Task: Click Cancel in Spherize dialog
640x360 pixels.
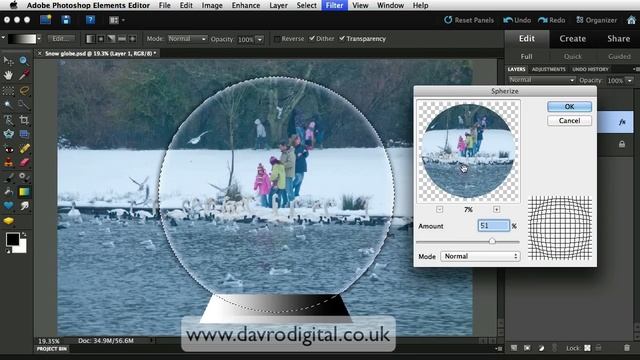Action: (x=569, y=120)
